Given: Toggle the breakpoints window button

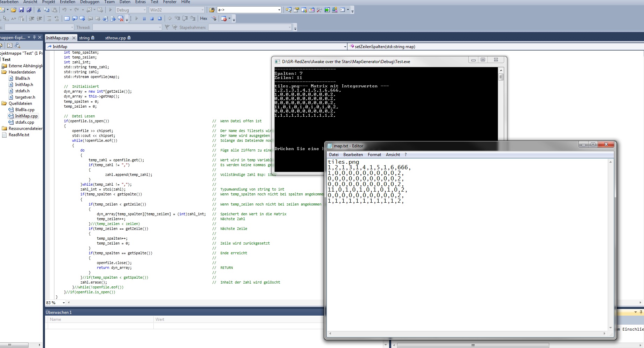Looking at the screenshot, I should pos(224,19).
